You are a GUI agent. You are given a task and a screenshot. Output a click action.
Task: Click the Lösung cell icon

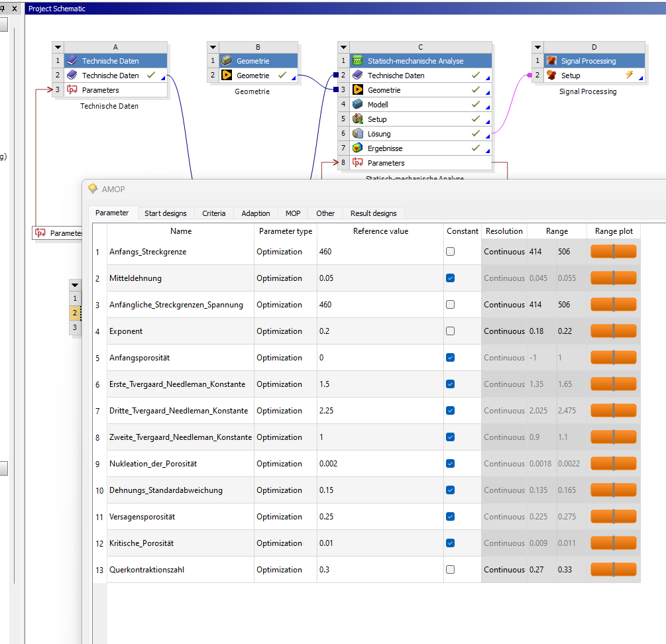point(358,134)
